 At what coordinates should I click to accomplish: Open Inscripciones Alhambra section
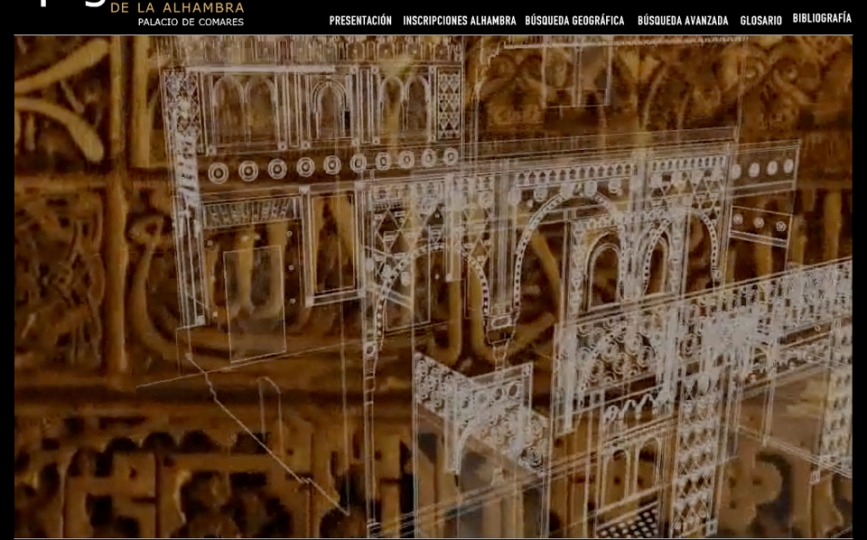click(459, 20)
